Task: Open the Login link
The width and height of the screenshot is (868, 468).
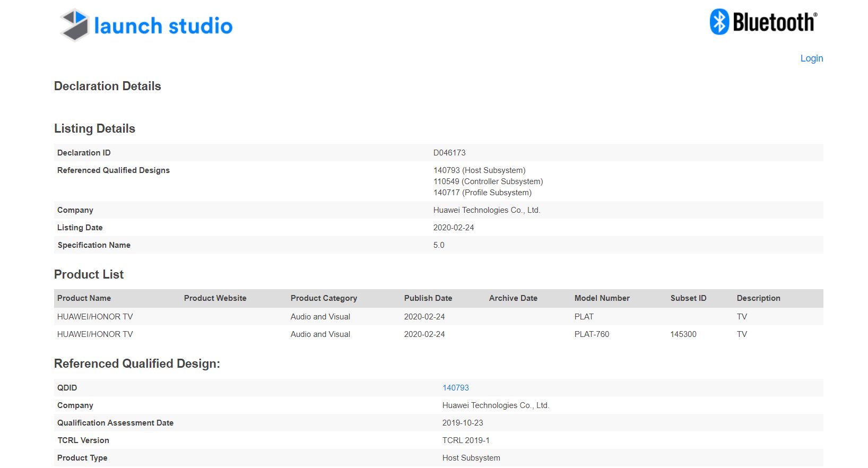Action: (812, 58)
